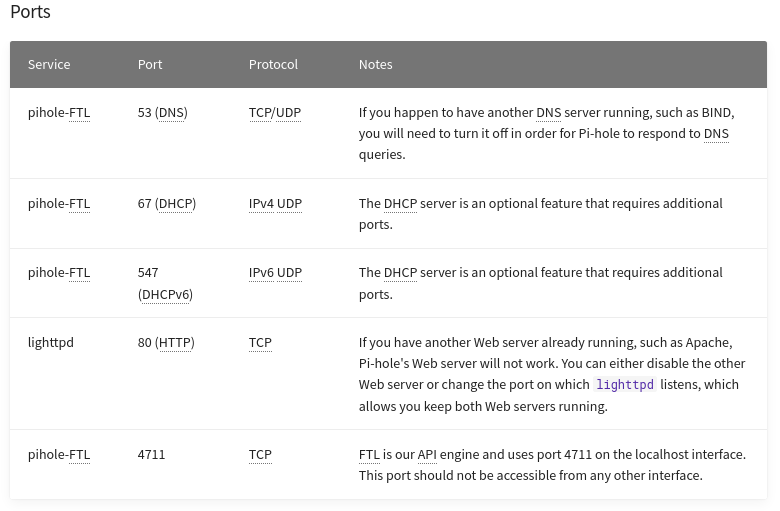Click the DHCPv6 abbreviation in Port column
780x511 pixels.
(x=165, y=295)
